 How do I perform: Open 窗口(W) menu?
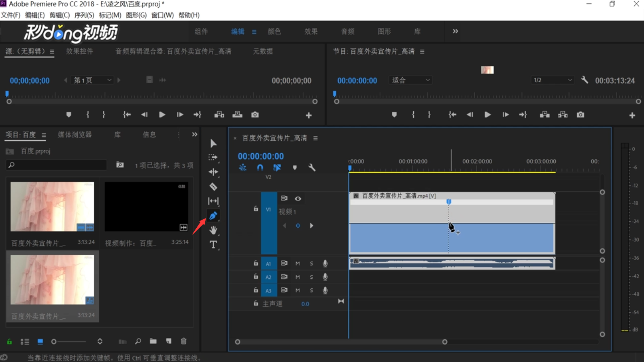tap(162, 15)
